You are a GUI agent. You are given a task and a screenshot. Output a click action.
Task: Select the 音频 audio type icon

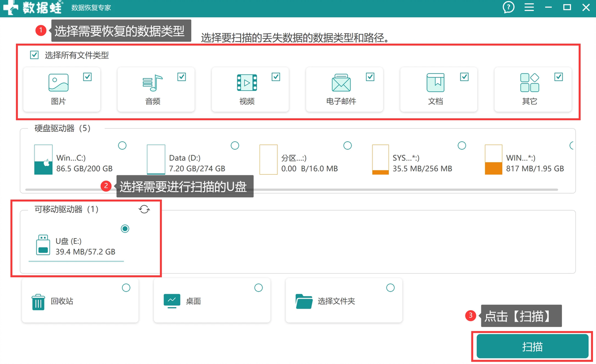coord(152,82)
